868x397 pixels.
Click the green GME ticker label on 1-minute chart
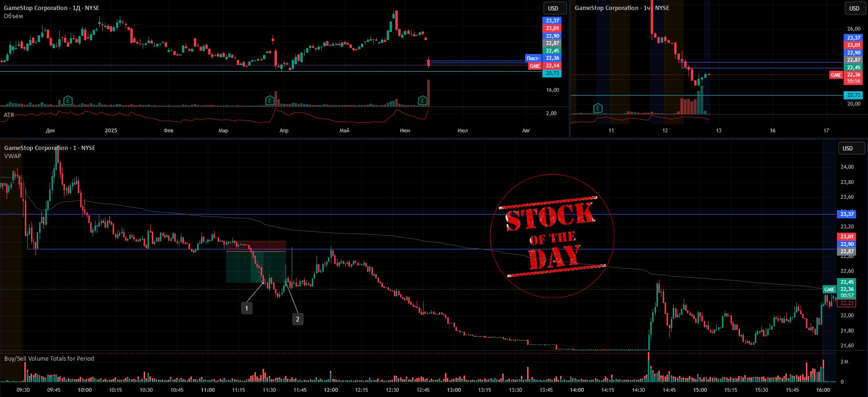pos(829,290)
